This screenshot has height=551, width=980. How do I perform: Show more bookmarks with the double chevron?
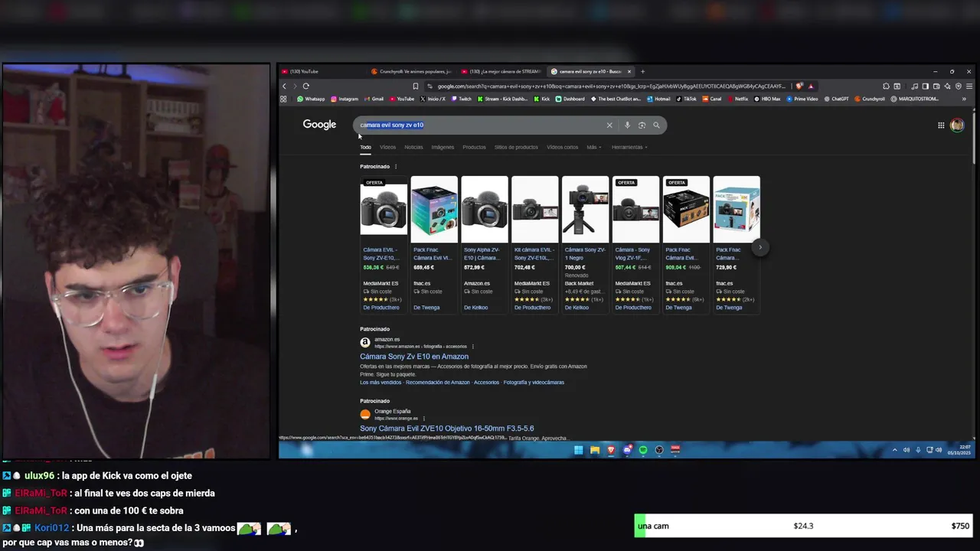coord(964,99)
